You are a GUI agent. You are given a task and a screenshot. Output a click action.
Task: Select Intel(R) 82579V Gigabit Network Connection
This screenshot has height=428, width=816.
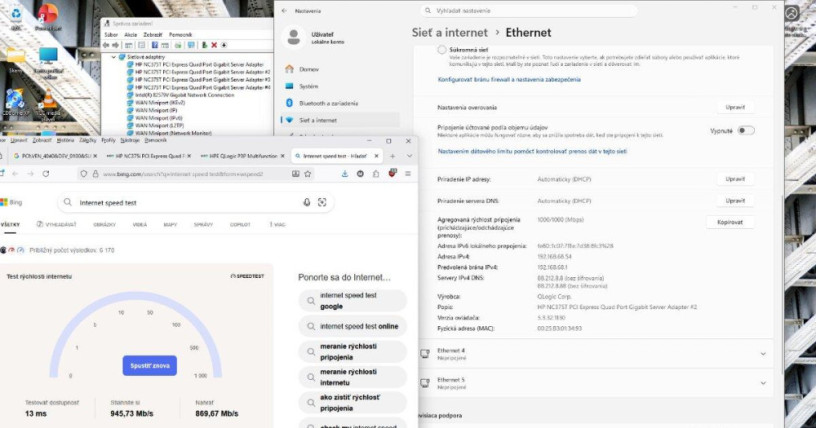click(x=185, y=95)
